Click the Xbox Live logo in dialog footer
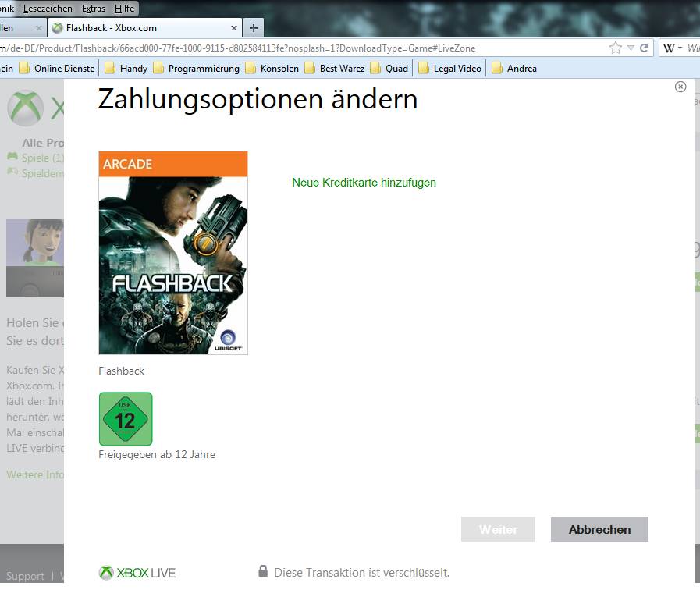 (x=137, y=573)
